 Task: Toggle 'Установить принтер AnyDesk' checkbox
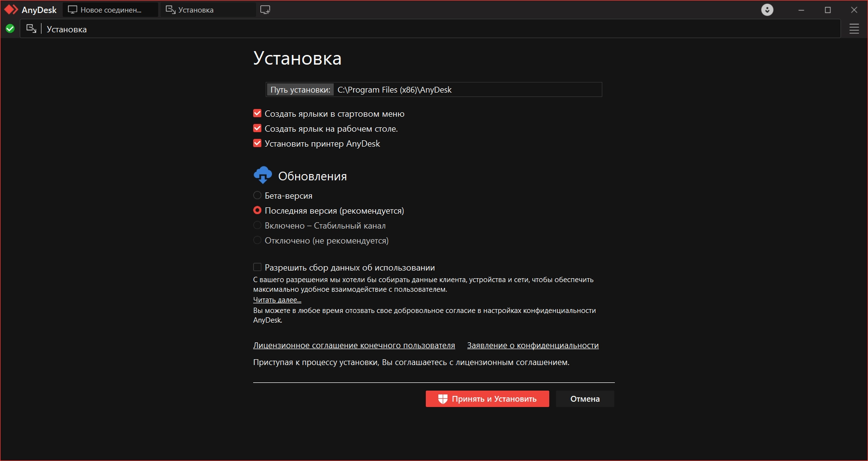coord(258,143)
